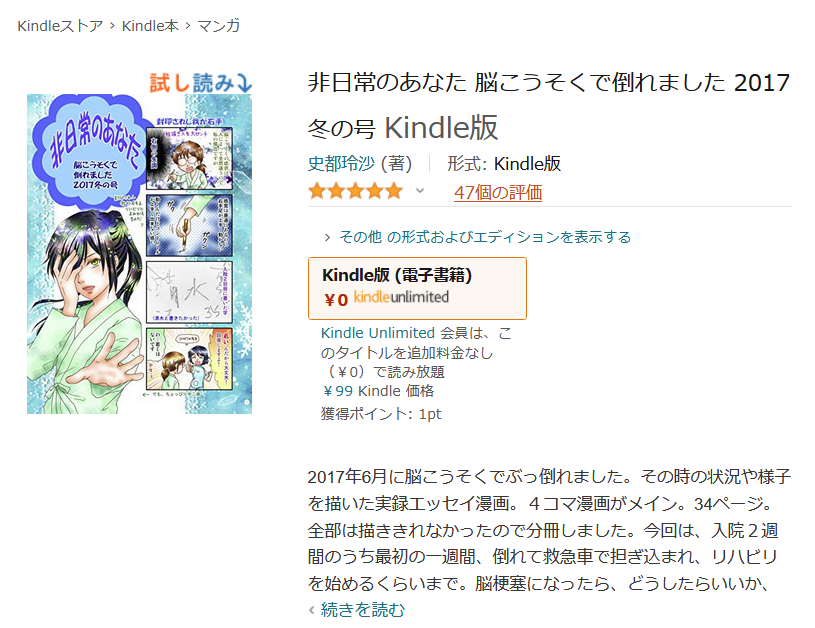Select the Kindle版 (電子書籍) format box
The image size is (815, 628).
pos(417,288)
